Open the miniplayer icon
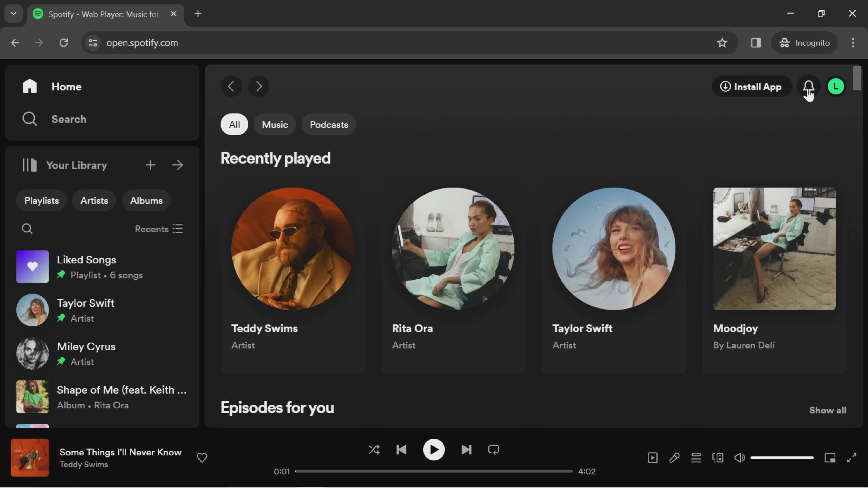The width and height of the screenshot is (868, 488). [830, 458]
